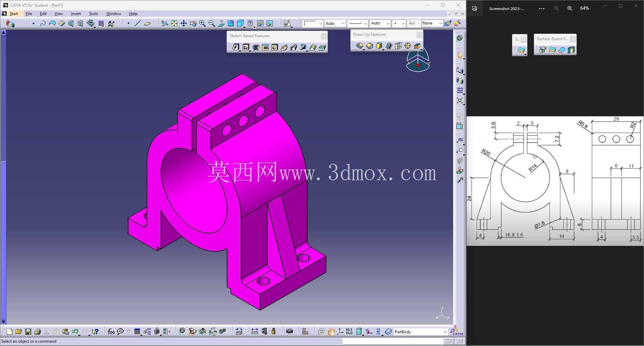Close the Sketch-Based Features toolbar
This screenshot has height=346, width=644.
click(324, 36)
